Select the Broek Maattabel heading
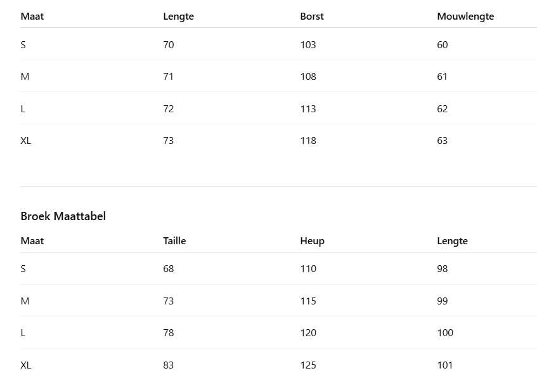This screenshot has height=392, width=537. click(63, 216)
